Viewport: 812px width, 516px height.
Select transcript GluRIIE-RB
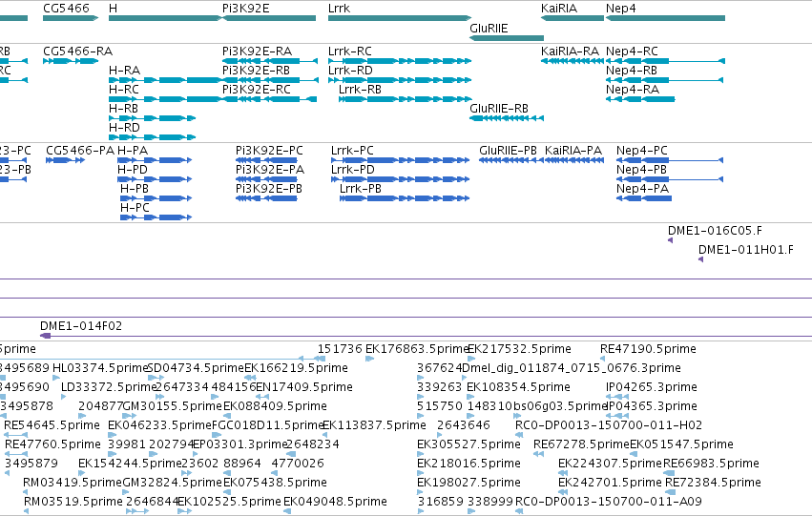(507, 118)
